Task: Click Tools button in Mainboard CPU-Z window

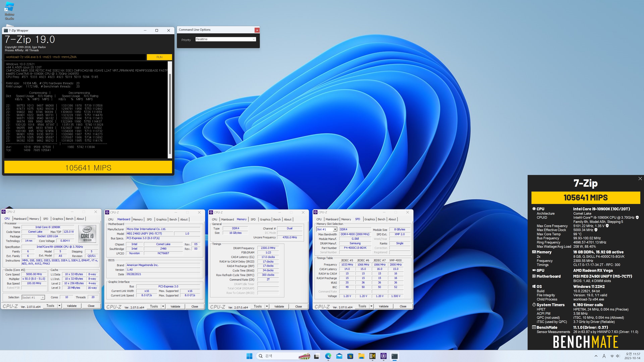Action: pos(154,307)
